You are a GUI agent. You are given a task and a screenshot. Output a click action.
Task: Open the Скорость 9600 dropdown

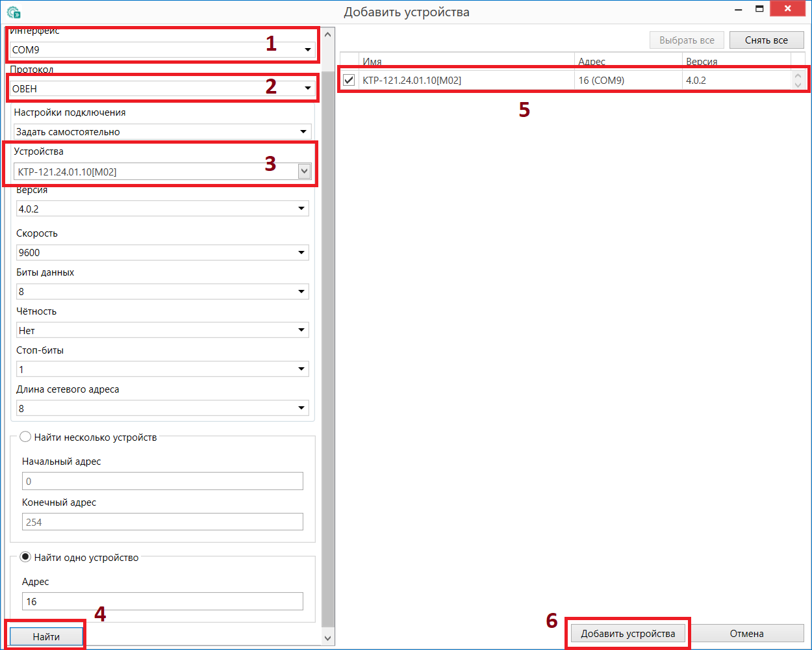pos(162,252)
